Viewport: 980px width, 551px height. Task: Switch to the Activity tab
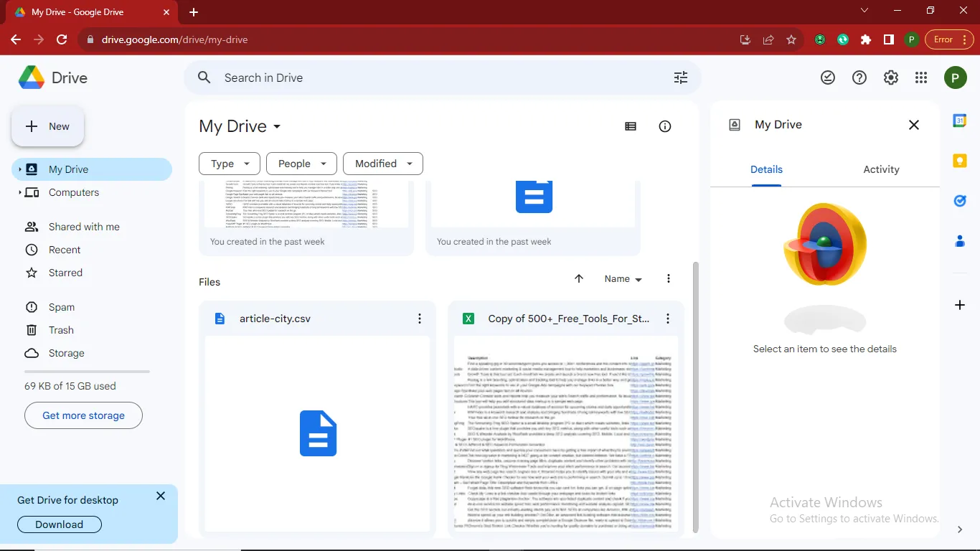(x=881, y=169)
